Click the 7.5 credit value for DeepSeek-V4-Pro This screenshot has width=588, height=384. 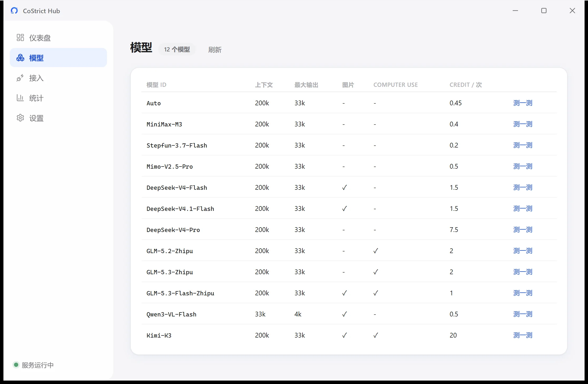pos(454,230)
